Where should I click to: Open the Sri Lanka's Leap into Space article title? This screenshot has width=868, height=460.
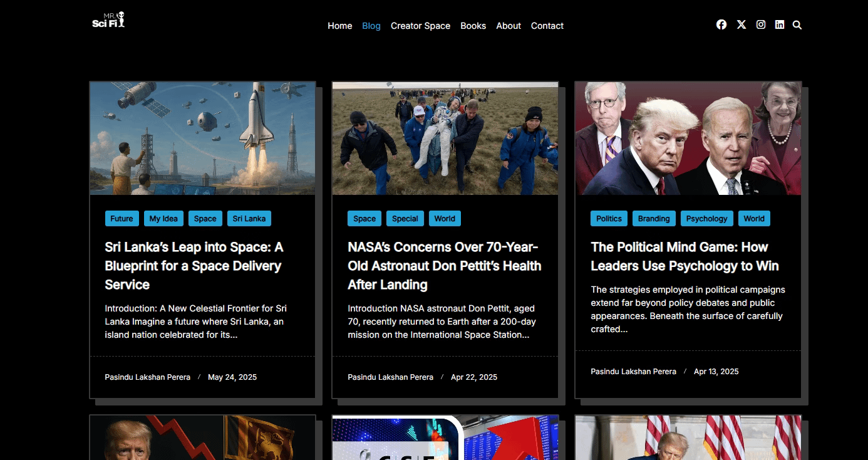point(194,266)
